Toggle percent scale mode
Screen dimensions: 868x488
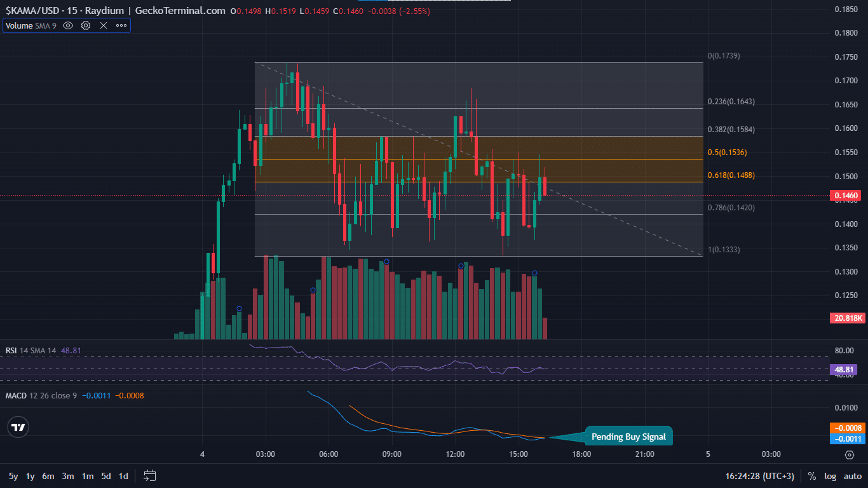[x=812, y=476]
